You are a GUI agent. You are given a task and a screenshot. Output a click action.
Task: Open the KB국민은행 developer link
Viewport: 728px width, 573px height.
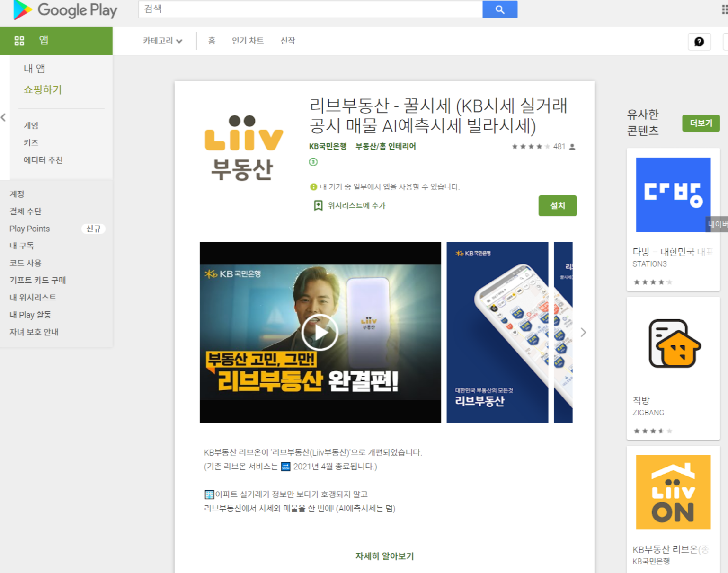click(328, 146)
